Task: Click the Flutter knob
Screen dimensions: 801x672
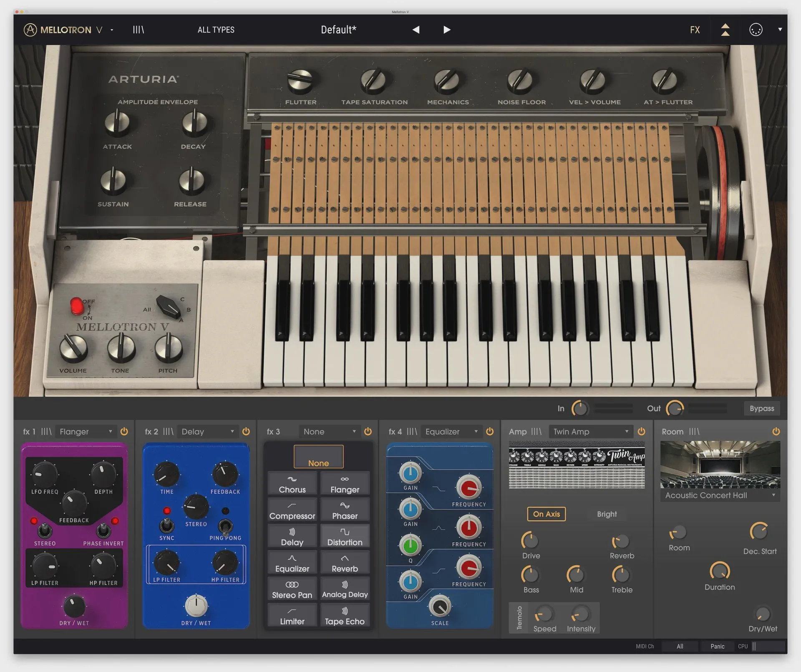Action: point(300,81)
